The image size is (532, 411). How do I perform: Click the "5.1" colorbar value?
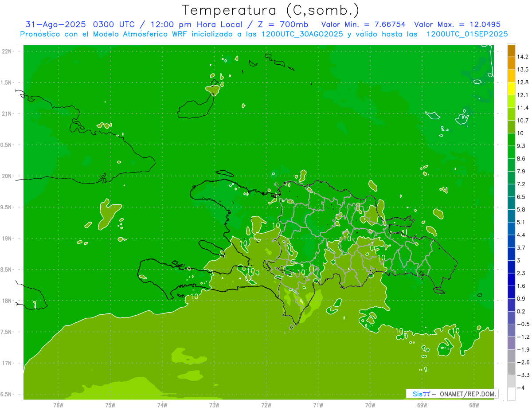click(x=521, y=222)
